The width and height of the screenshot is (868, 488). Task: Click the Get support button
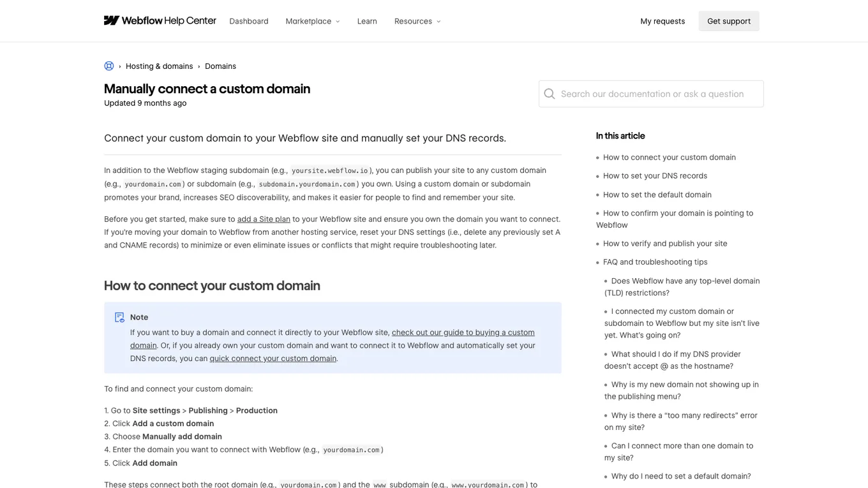point(729,21)
